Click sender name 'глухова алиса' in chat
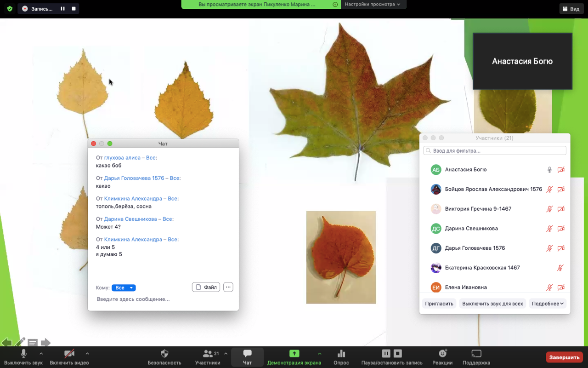Screen dimensions: 588x368 [122, 158]
